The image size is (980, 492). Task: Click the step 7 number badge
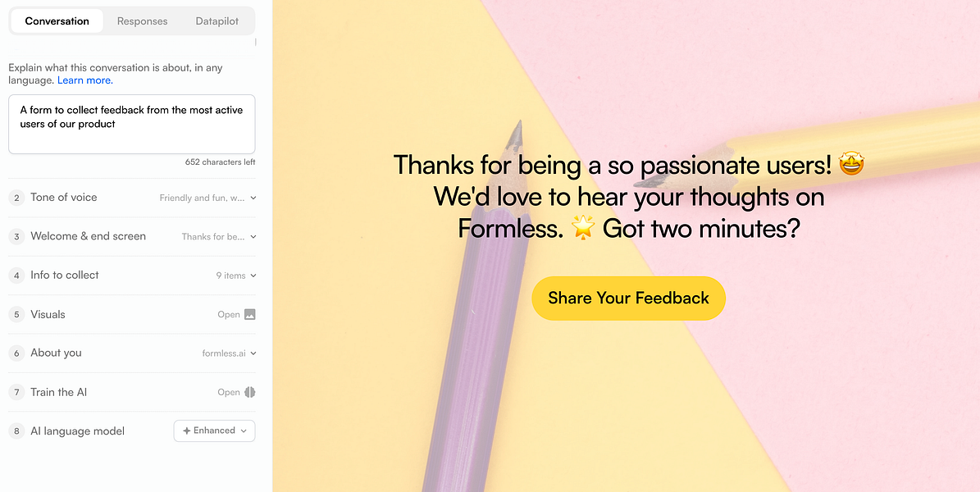[16, 393]
